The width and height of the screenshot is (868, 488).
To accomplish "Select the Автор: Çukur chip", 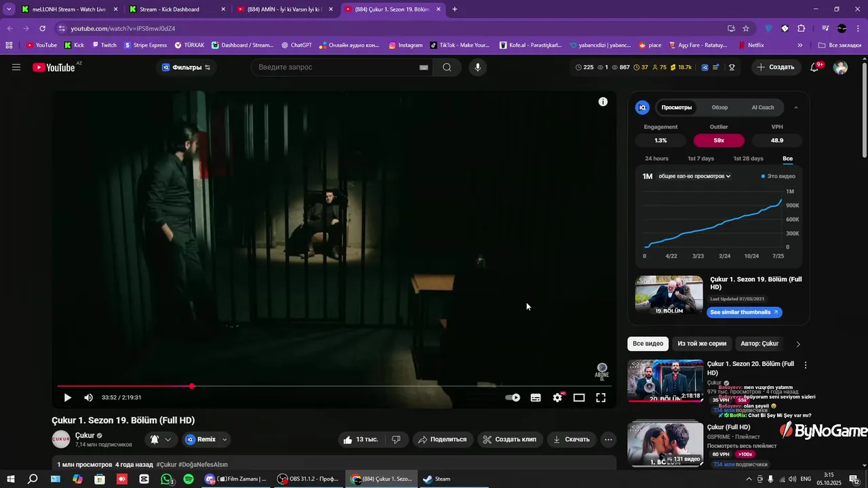I will tap(759, 344).
